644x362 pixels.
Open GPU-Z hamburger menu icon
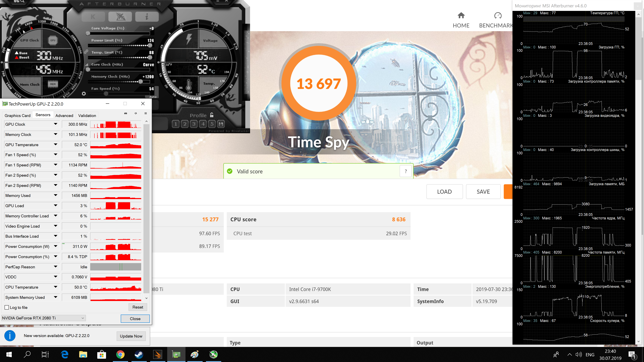pos(146,113)
